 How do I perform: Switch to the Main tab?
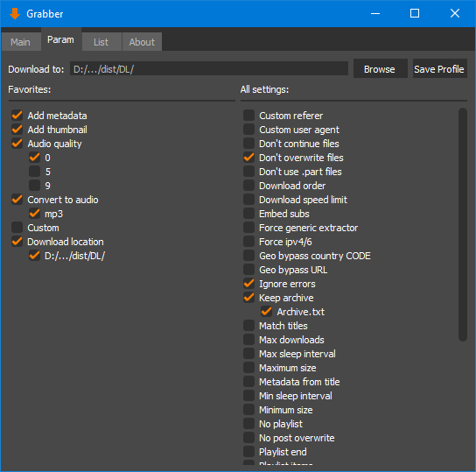pos(21,42)
